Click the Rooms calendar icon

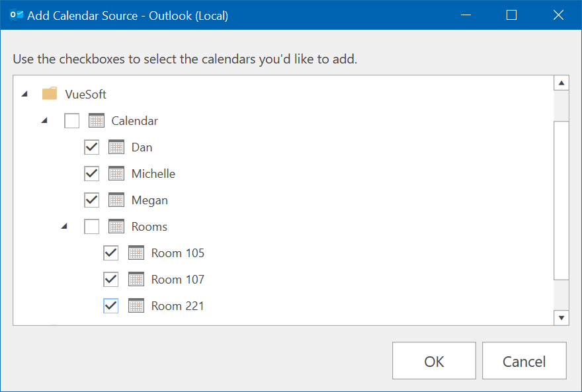(116, 226)
